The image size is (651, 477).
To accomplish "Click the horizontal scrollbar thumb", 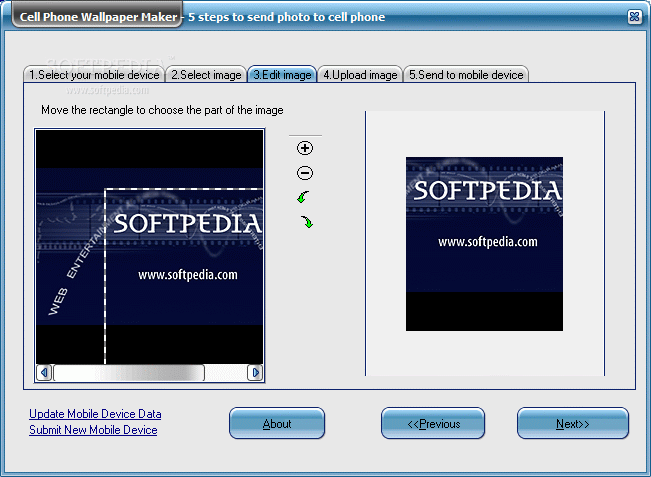I will point(129,372).
